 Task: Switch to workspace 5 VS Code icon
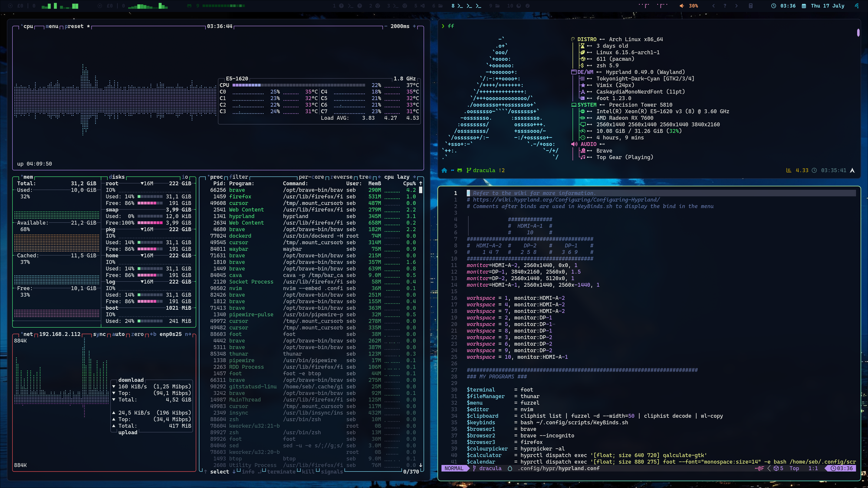(x=422, y=6)
